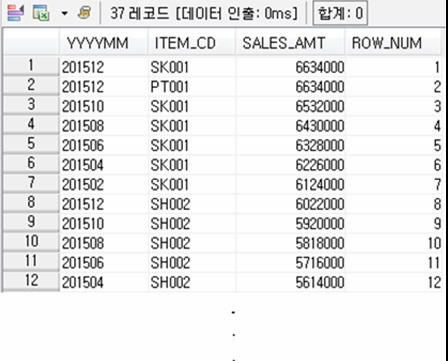Viewport: 448px width, 361px height.
Task: Click YYYYMM cell 201506 in row 5
Action: tap(104, 146)
